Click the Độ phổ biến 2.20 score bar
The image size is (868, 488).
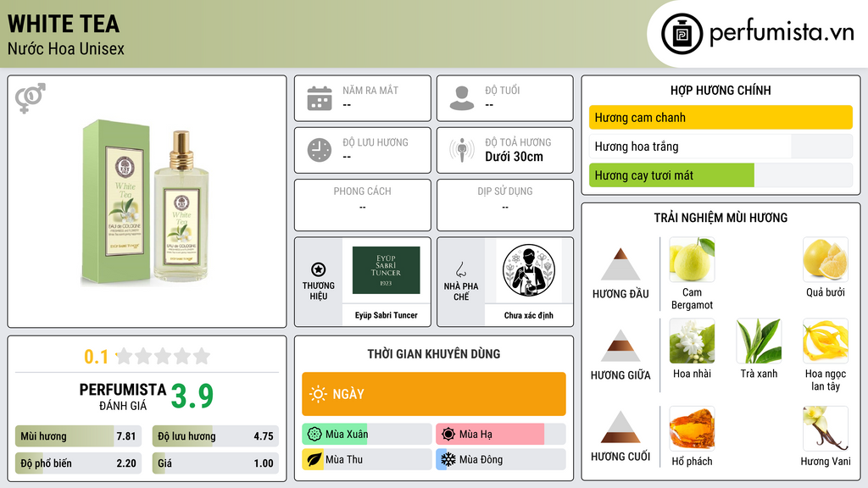click(78, 463)
